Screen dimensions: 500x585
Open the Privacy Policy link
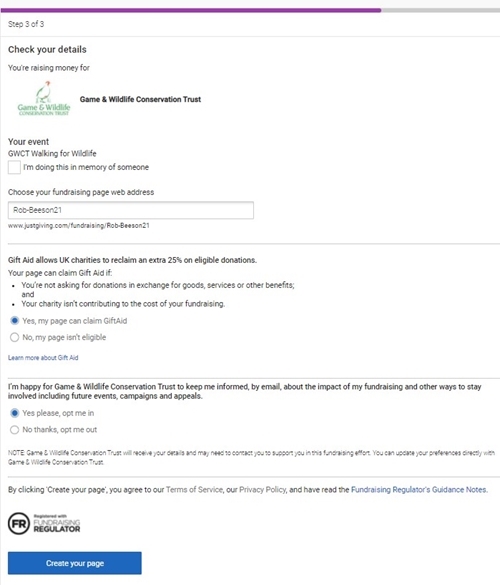262,489
